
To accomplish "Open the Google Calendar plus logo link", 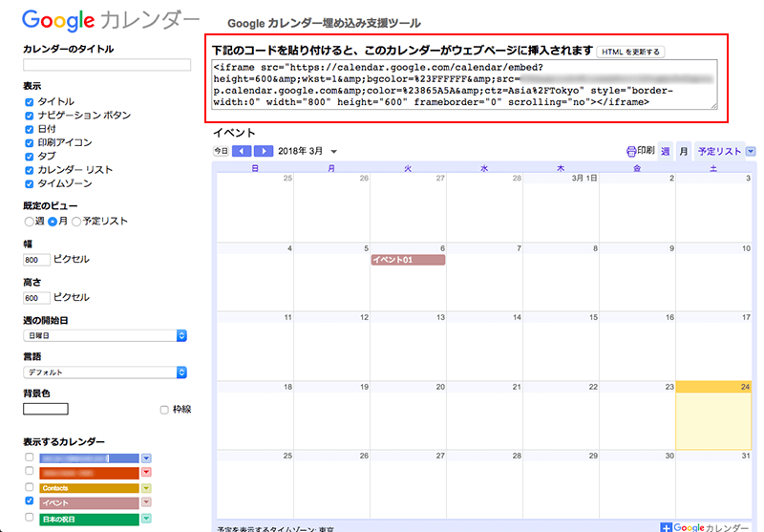I will [x=705, y=527].
